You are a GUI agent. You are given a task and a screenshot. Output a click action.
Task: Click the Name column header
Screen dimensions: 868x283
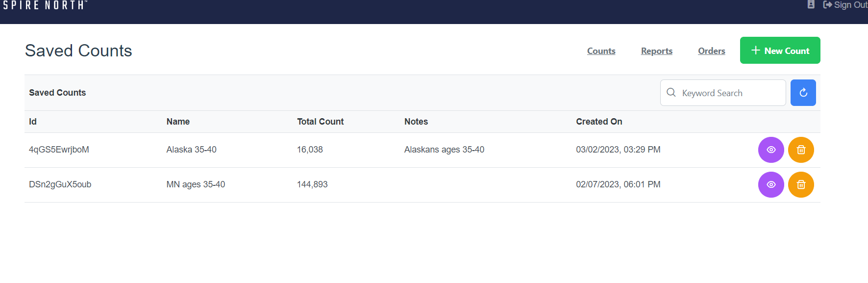[178, 122]
